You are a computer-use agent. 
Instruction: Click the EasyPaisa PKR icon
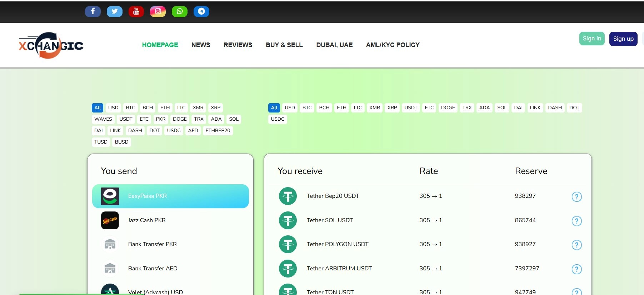tap(110, 196)
